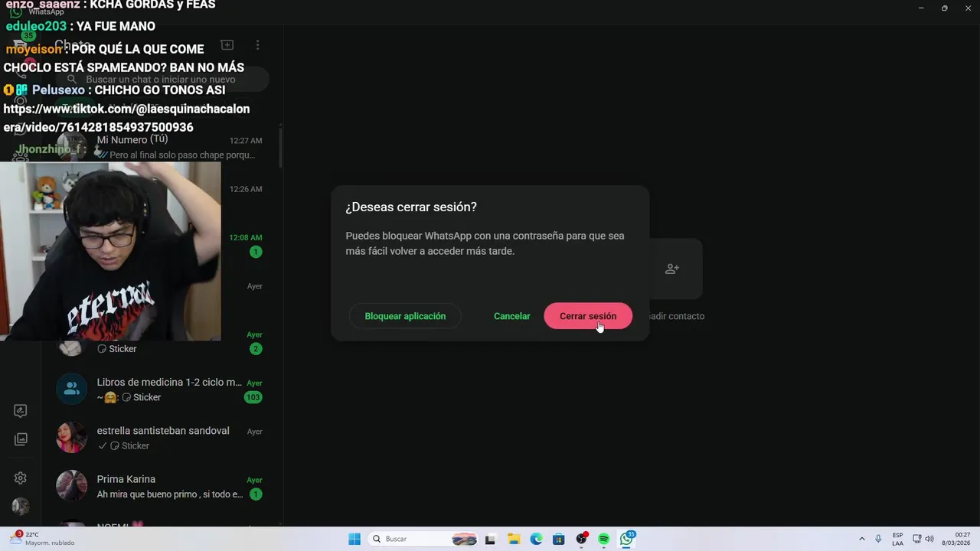Click the WhatsApp icon on the taskbar
Viewport: 980px width, 551px height.
[627, 539]
